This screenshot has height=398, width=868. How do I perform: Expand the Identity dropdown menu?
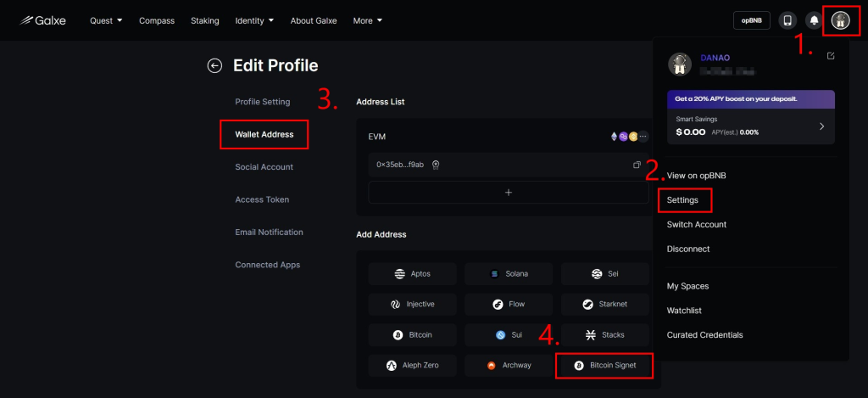pos(253,20)
